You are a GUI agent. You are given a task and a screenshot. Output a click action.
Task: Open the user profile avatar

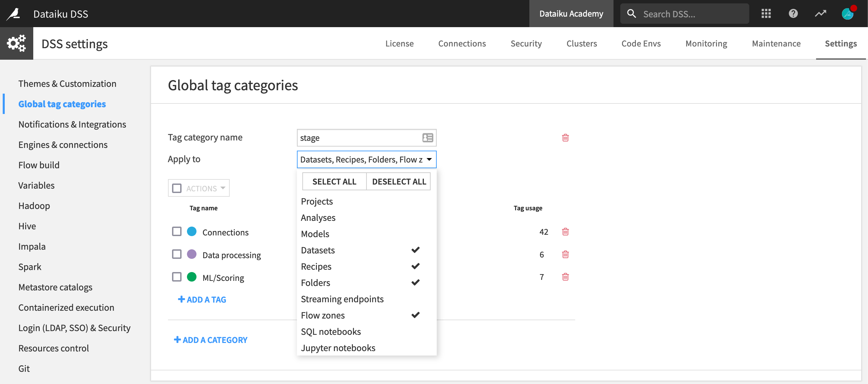[x=848, y=14]
